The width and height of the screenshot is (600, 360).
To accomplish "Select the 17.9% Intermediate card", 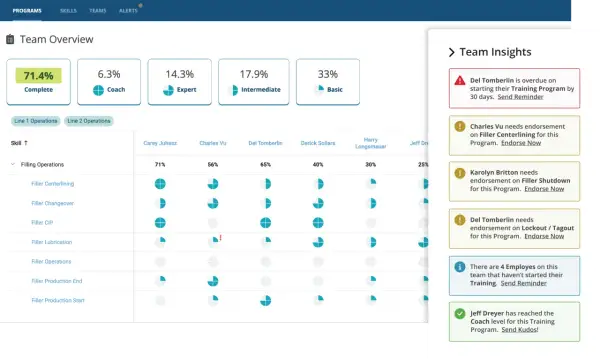I will pyautogui.click(x=254, y=81).
